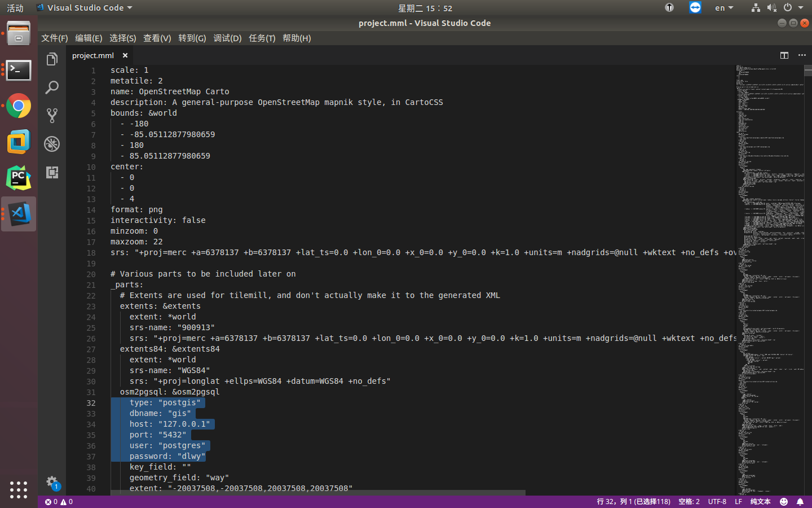Open the en input language dropdown

pyautogui.click(x=724, y=8)
